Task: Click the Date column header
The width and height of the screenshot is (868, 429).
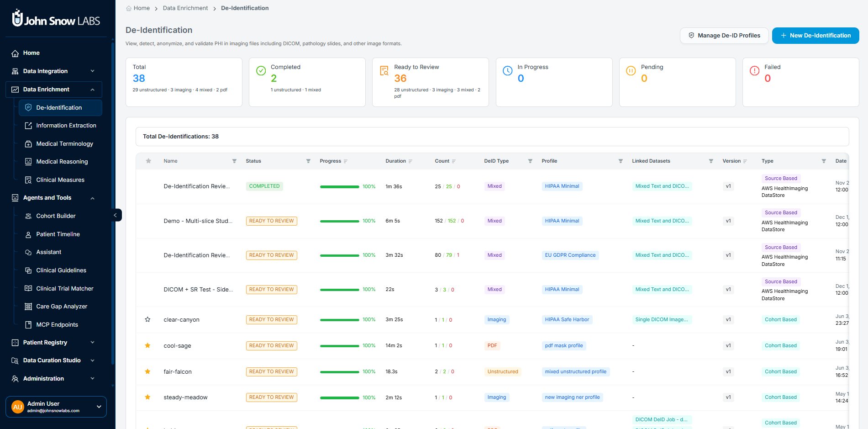Action: tap(841, 161)
